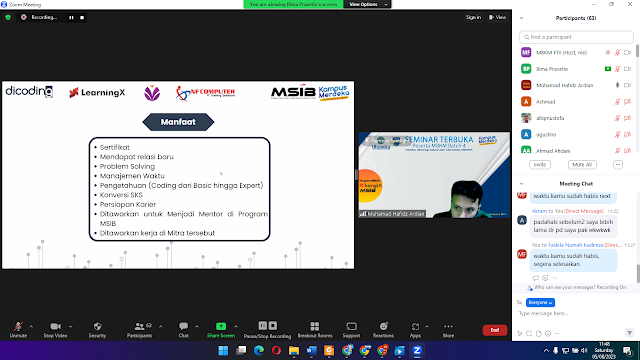Image resolution: width=640 pixels, height=360 pixels.
Task: Select participant afiqmustofa in the list
Action: (x=577, y=118)
